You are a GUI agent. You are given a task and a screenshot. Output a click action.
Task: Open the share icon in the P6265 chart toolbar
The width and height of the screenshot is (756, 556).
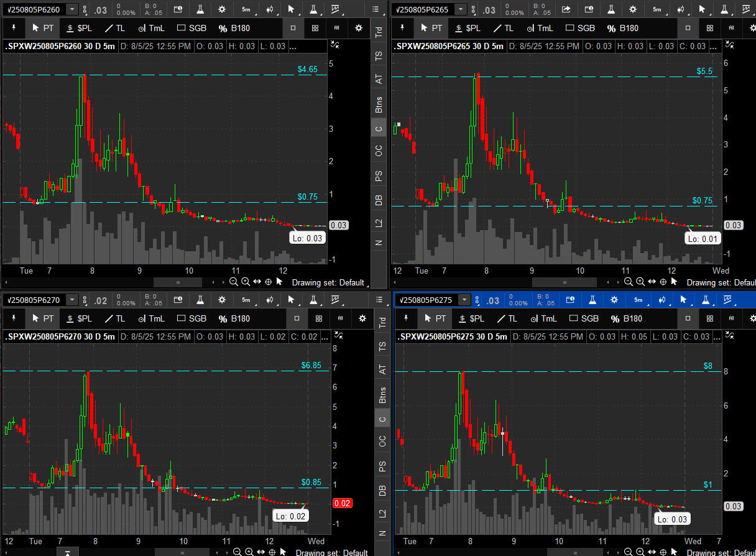coord(566,9)
